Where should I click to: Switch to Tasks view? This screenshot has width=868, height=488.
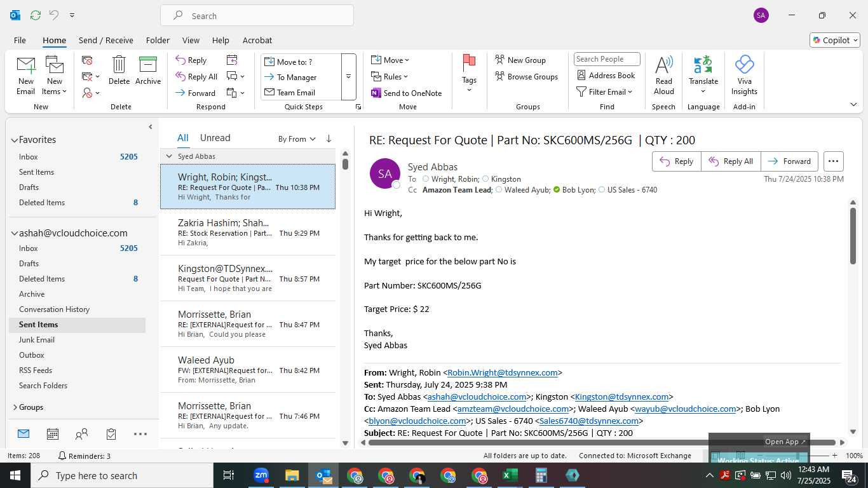coord(111,434)
